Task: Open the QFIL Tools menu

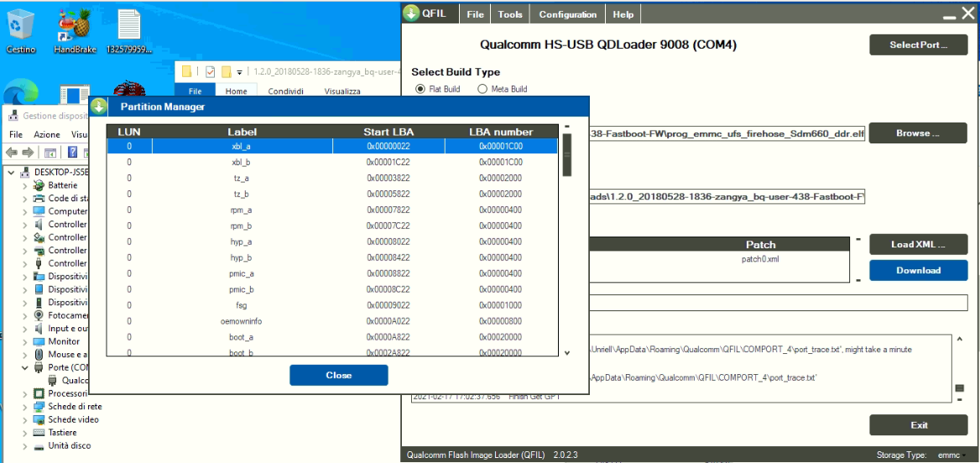Action: pyautogui.click(x=510, y=13)
